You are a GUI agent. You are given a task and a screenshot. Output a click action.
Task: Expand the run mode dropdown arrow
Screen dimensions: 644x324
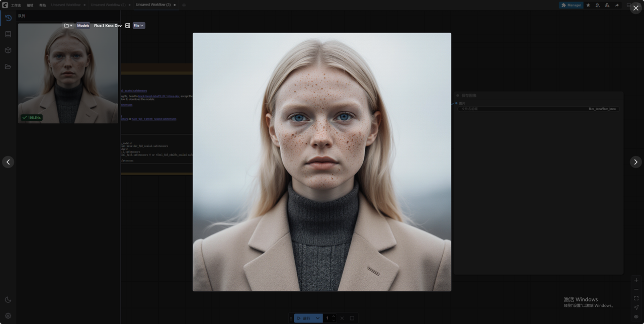coord(317,318)
